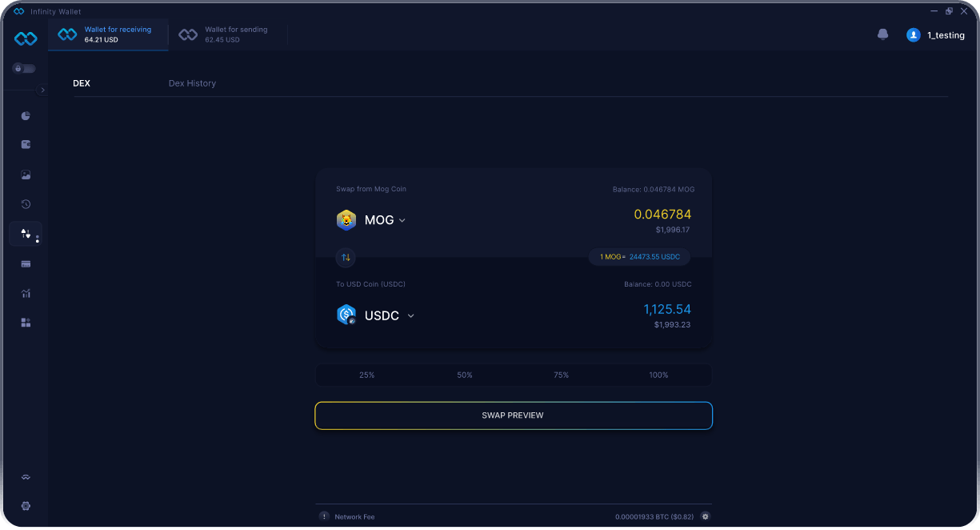The image size is (980, 530).
Task: Open the Wallet icon in the sidebar
Action: [26, 145]
